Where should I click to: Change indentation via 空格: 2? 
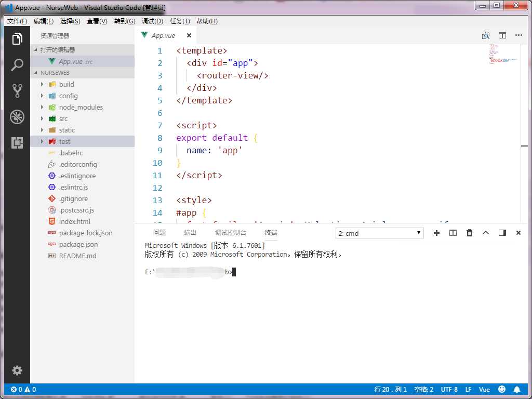coord(424,390)
